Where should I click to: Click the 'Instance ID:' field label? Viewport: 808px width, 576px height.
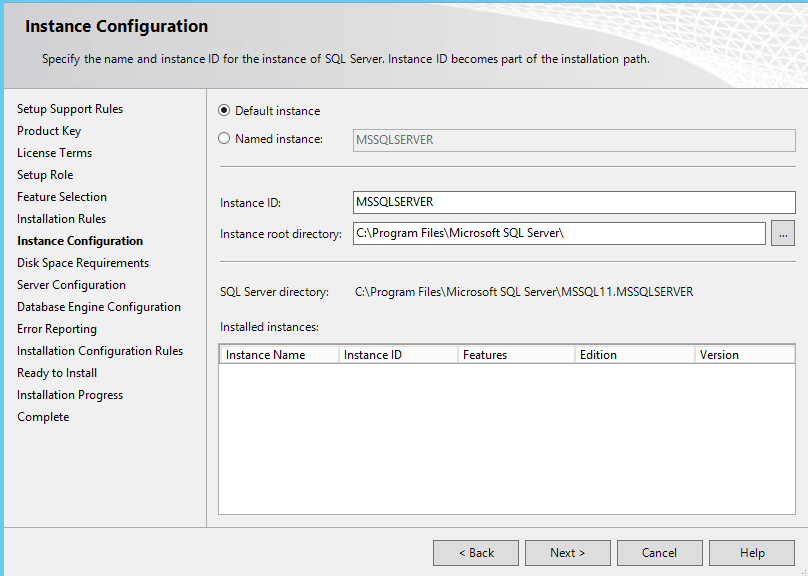click(250, 203)
